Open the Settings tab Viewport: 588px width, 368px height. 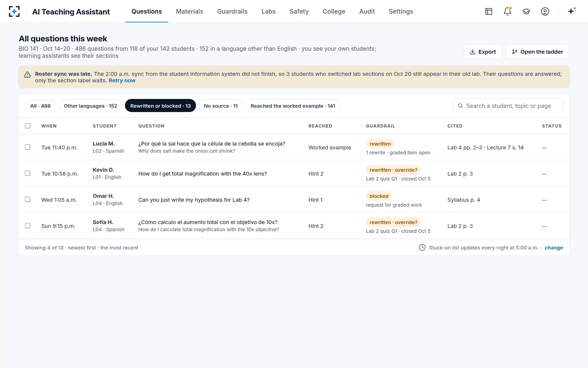point(401,11)
